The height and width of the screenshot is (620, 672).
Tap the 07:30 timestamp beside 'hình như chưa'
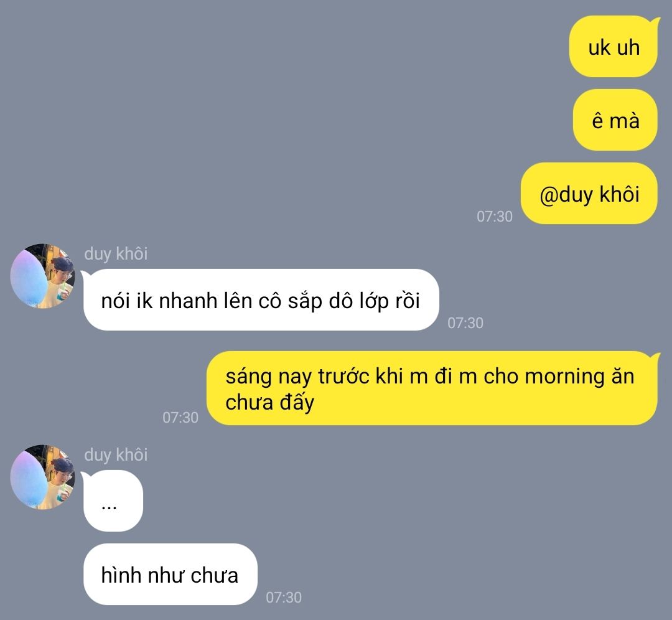(x=284, y=597)
